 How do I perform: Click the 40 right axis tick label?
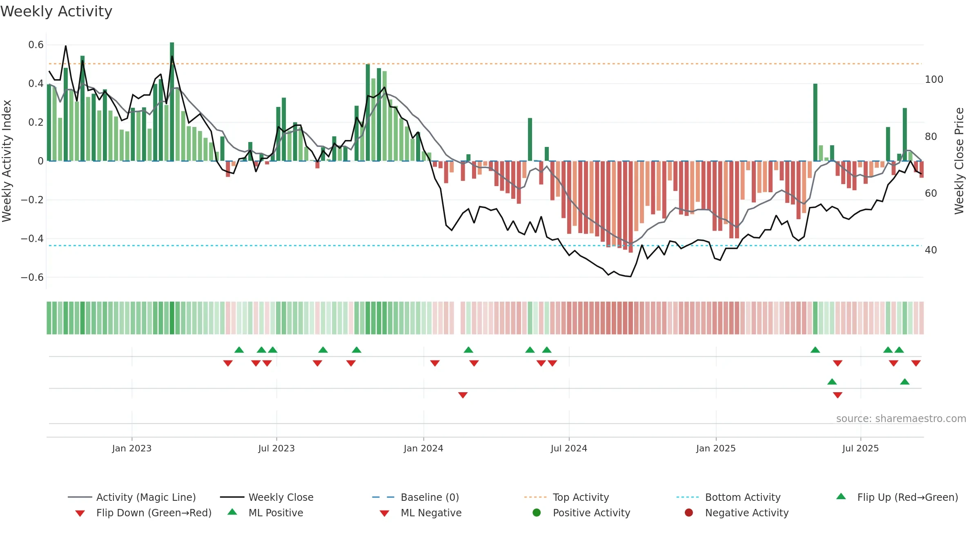931,250
